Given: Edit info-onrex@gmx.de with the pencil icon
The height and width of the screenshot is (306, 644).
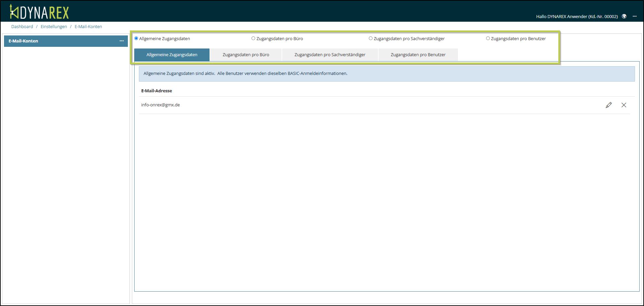Looking at the screenshot, I should point(609,105).
